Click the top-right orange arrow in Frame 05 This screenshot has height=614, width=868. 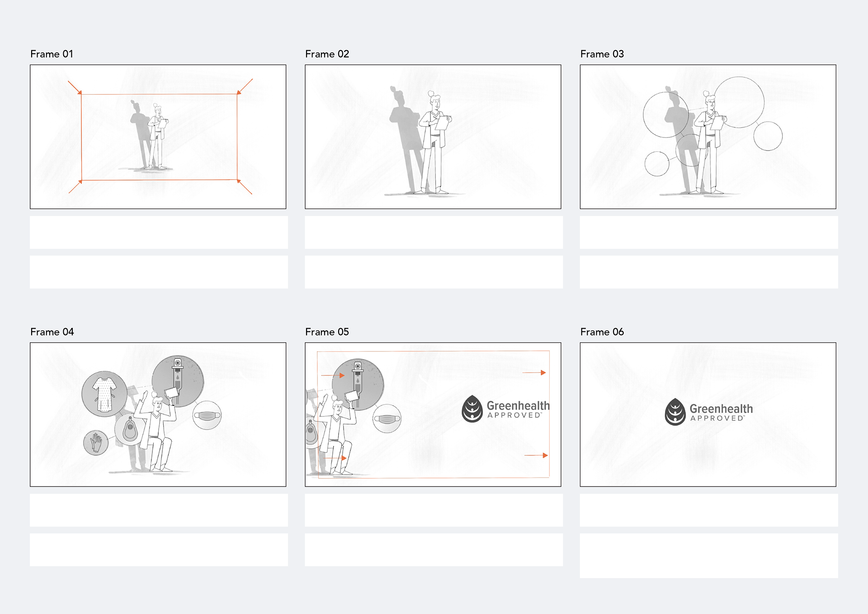tap(534, 373)
